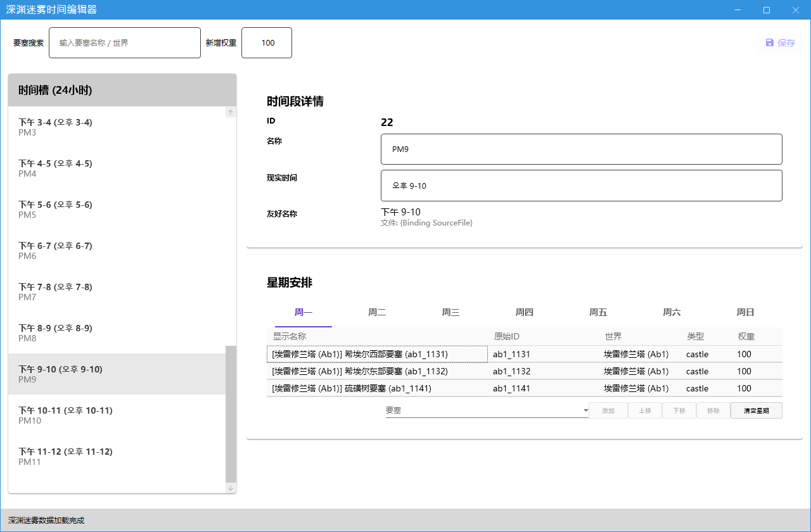Maximize the editor window
The image size is (811, 532).
(x=767, y=9)
